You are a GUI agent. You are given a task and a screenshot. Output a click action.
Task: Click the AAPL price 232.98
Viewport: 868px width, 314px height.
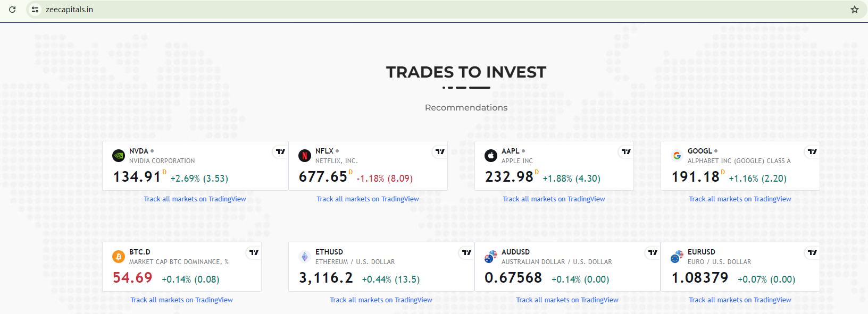point(509,176)
